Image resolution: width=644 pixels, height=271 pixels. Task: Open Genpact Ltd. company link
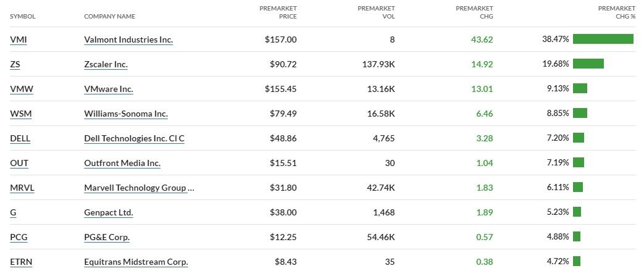(108, 212)
